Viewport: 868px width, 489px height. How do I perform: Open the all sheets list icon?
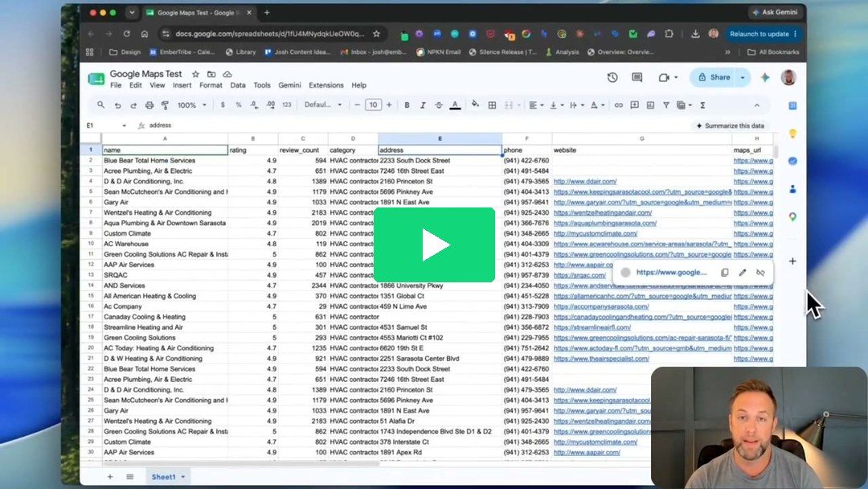[x=129, y=477]
